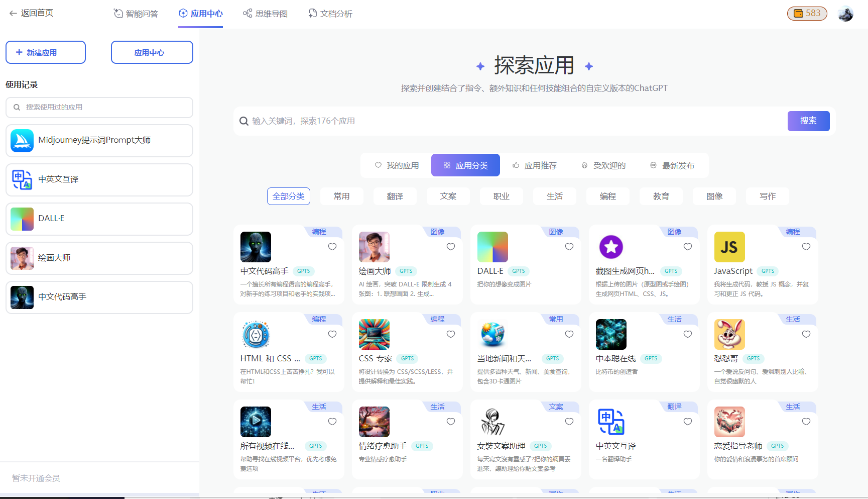Open the 女装文案助理 app icon

[492, 422]
